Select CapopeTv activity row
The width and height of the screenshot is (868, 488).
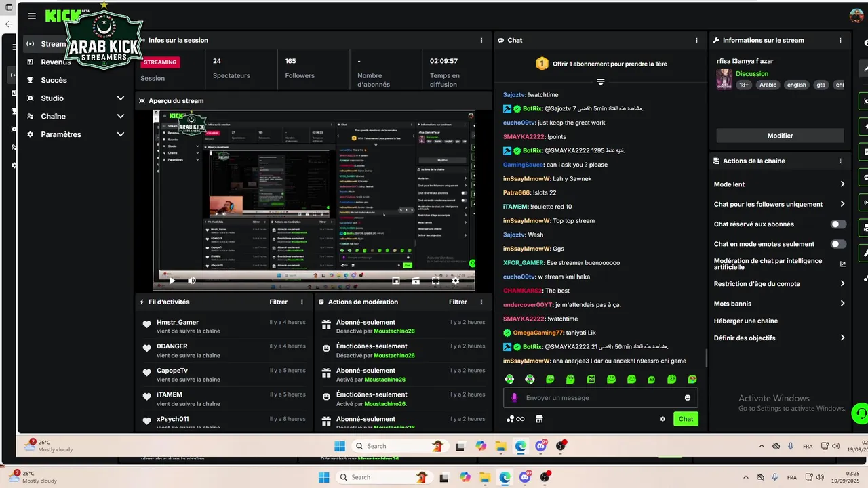(x=223, y=375)
